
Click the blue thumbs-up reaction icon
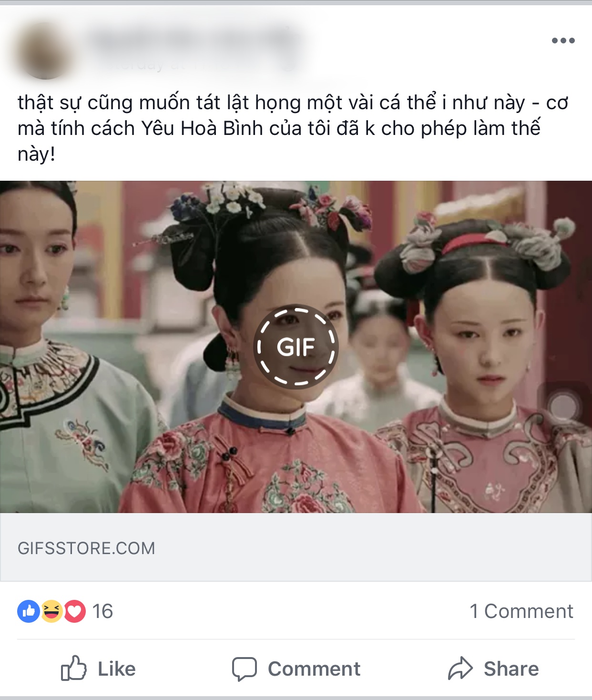pos(29,611)
